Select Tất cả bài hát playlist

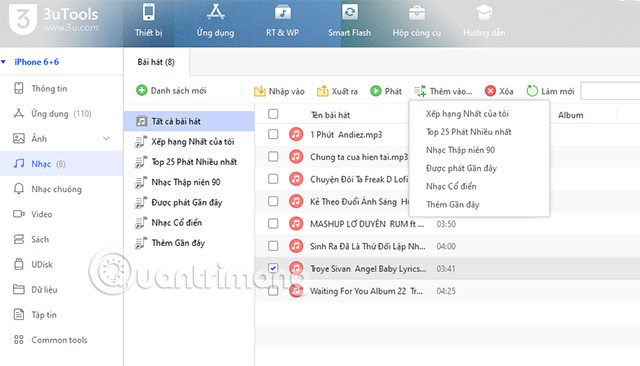189,121
